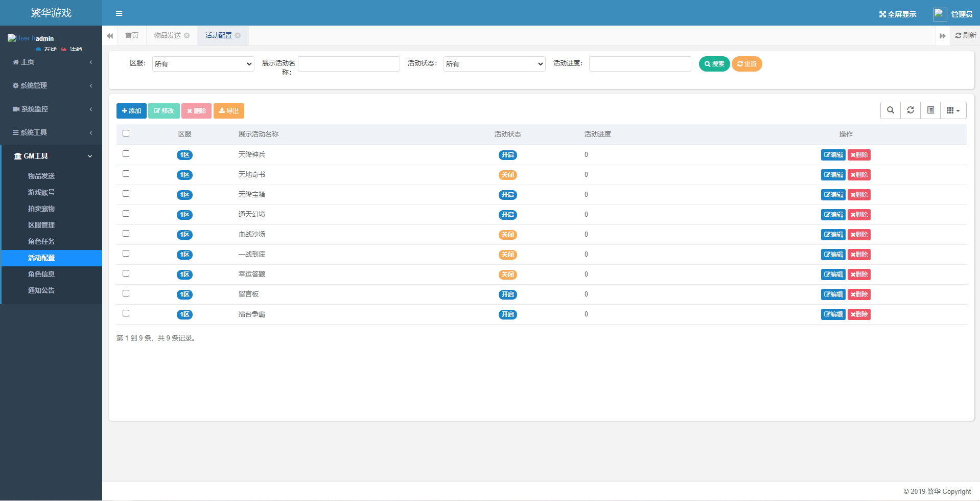Switch to the 首页 tab

132,36
